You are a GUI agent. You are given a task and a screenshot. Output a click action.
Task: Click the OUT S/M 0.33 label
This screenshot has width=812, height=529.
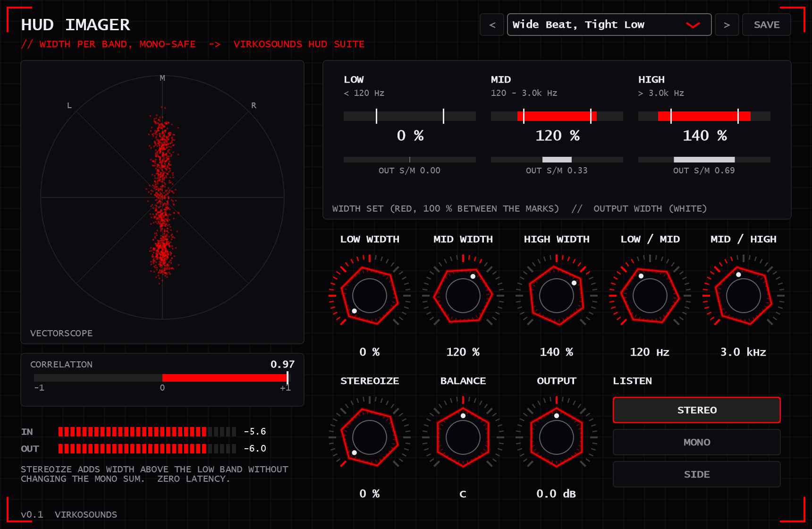557,171
